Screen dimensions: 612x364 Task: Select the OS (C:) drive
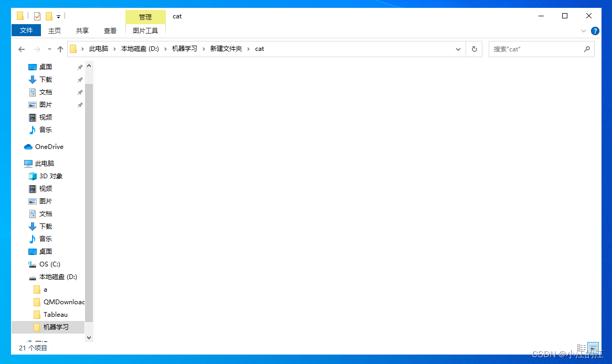[48, 264]
